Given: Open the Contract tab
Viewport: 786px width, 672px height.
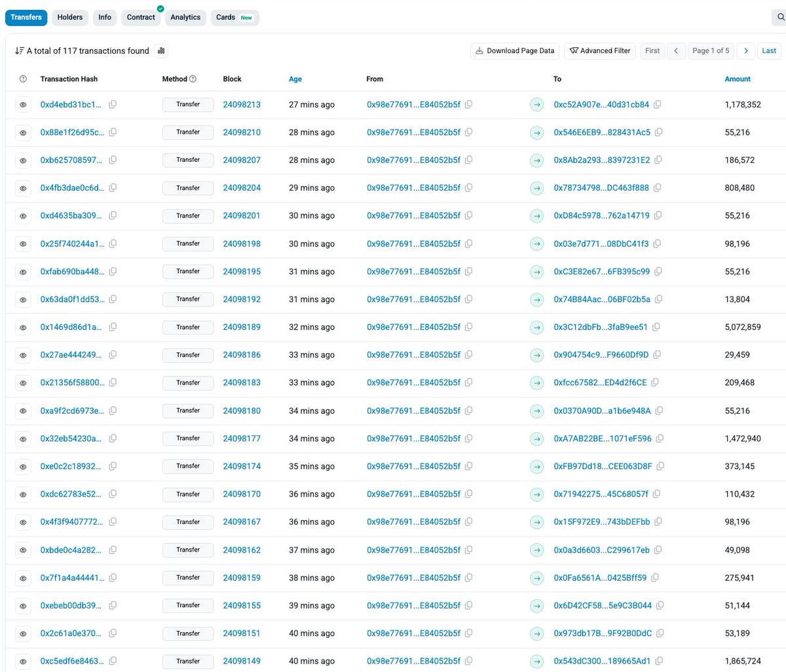Looking at the screenshot, I should click(x=141, y=17).
